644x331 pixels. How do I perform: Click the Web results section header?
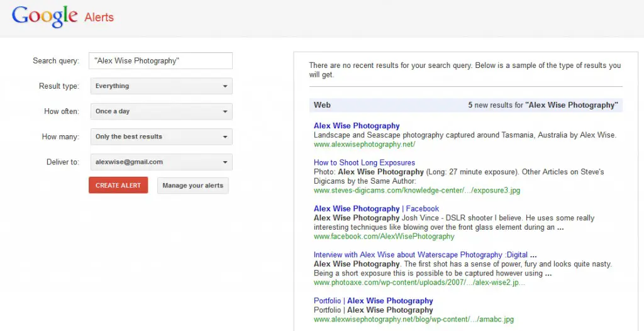pos(466,105)
